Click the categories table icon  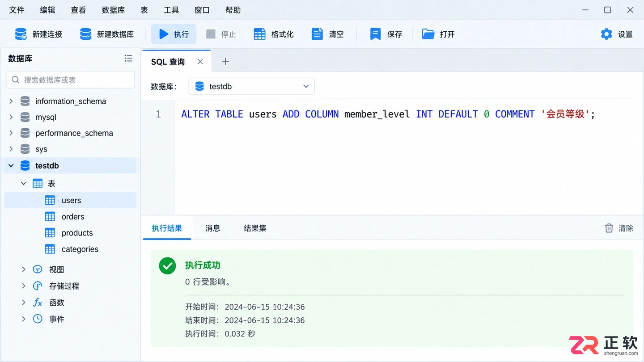[x=50, y=249]
